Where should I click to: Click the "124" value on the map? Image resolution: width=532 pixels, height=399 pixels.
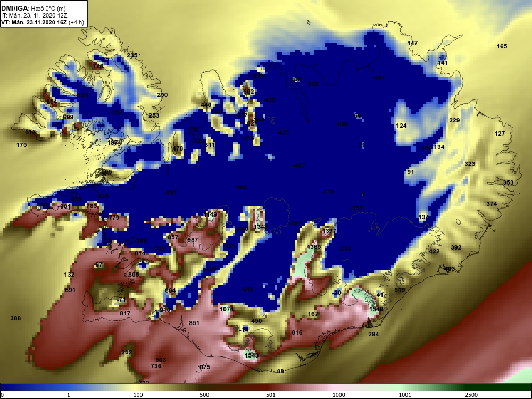click(x=401, y=126)
